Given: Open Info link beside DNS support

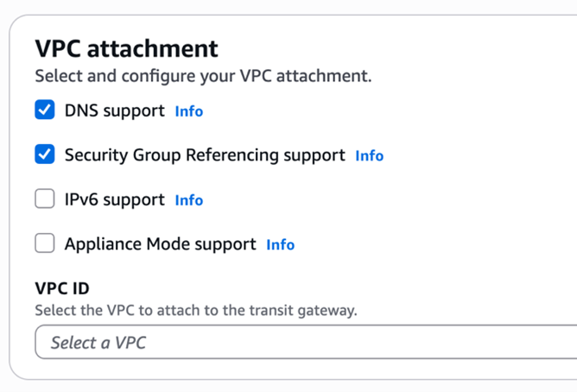Looking at the screenshot, I should [x=189, y=111].
